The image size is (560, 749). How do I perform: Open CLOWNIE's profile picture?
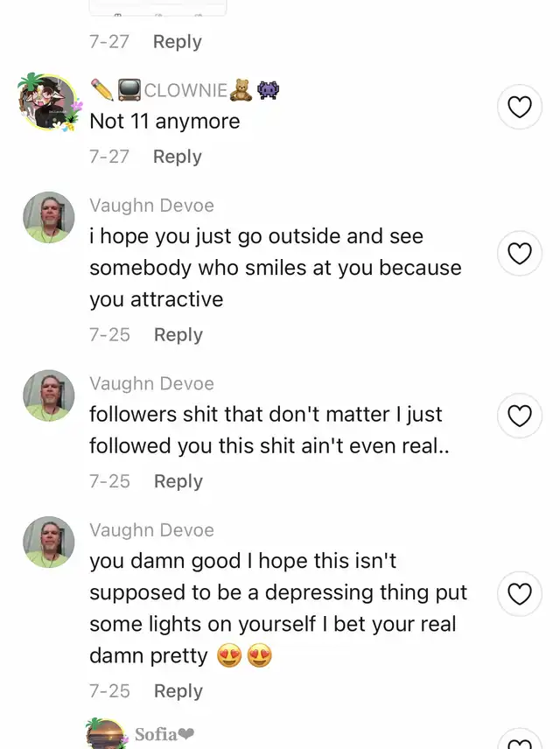click(49, 101)
